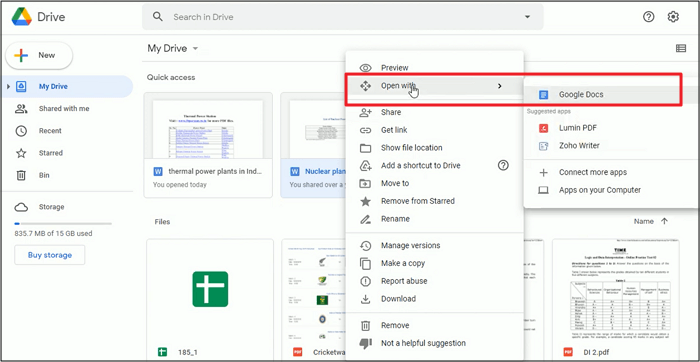Click the Preview eye icon
The height and width of the screenshot is (362, 700).
pos(366,68)
